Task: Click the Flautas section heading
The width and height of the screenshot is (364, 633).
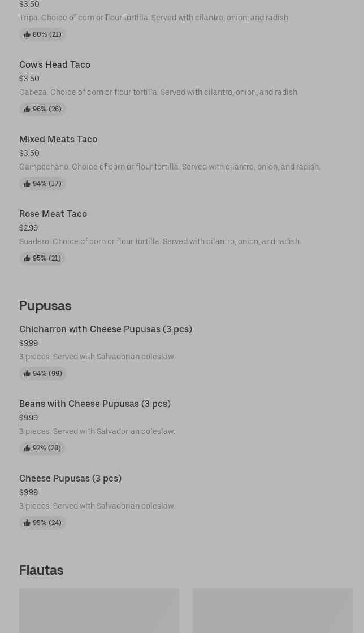Action: click(41, 570)
